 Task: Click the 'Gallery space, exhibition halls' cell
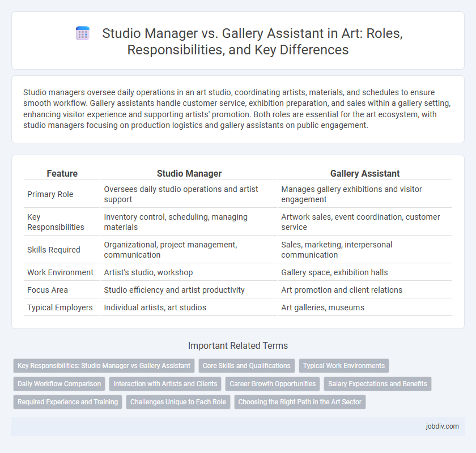click(x=364, y=272)
